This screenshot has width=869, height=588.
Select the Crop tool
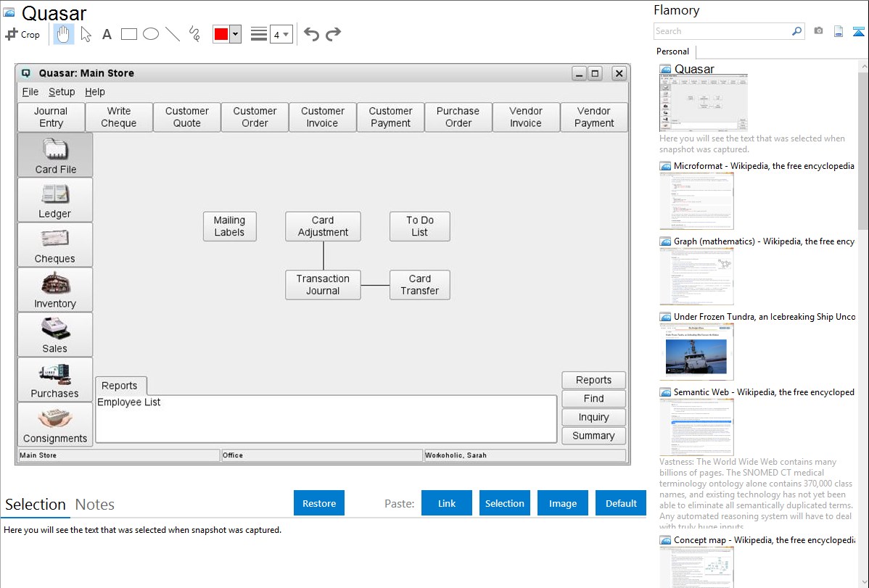(x=23, y=34)
